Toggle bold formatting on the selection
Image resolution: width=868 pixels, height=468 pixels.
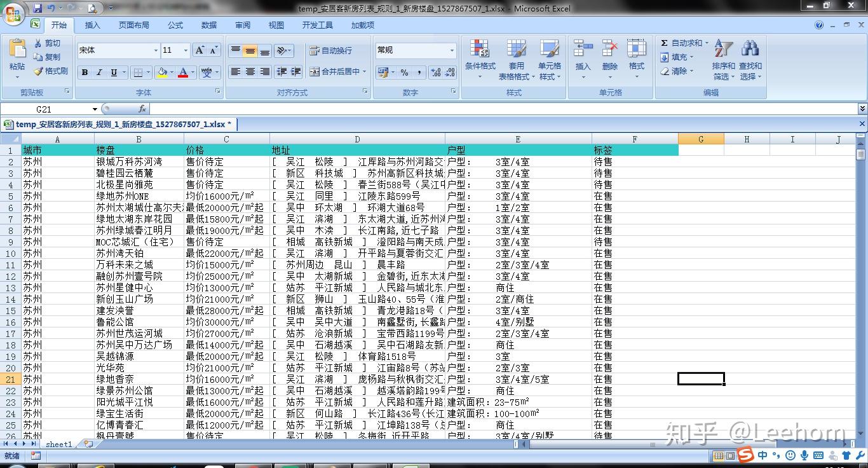pos(84,72)
